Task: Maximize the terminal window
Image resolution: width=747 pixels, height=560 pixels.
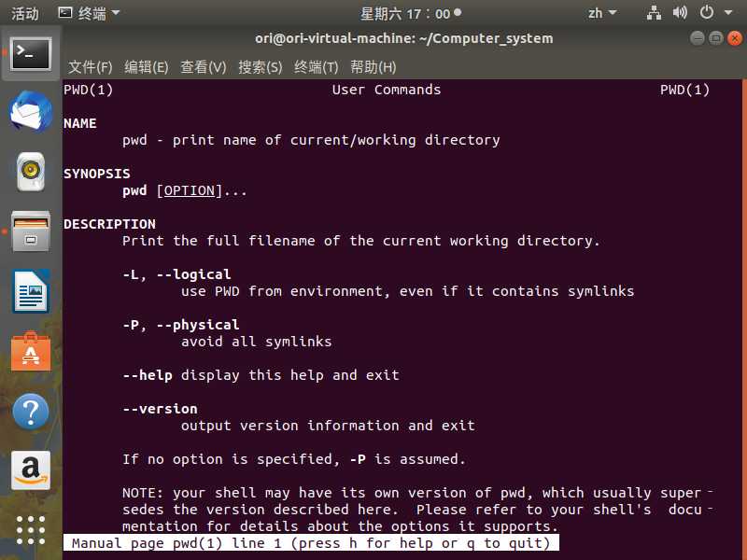Action: coord(715,38)
